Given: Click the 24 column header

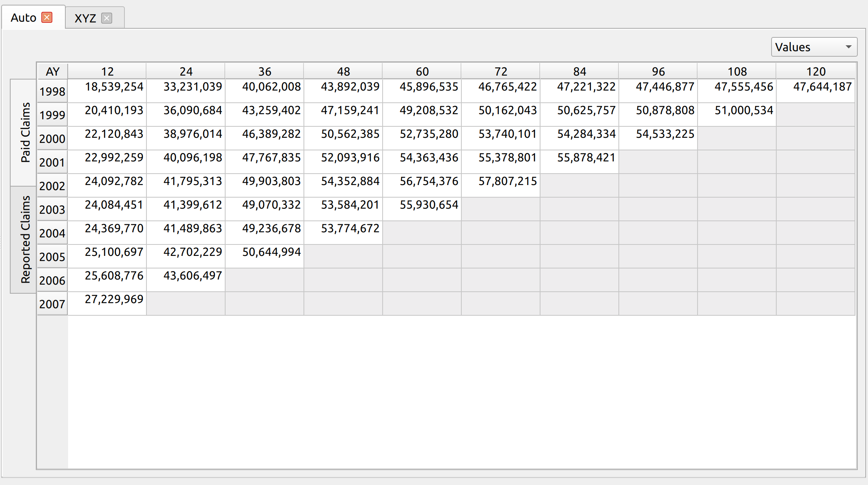Looking at the screenshot, I should pyautogui.click(x=186, y=72).
